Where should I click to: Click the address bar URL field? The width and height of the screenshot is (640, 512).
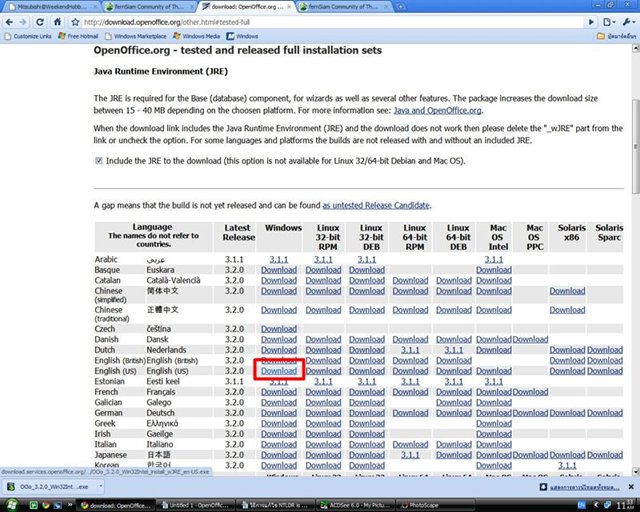click(x=300, y=21)
